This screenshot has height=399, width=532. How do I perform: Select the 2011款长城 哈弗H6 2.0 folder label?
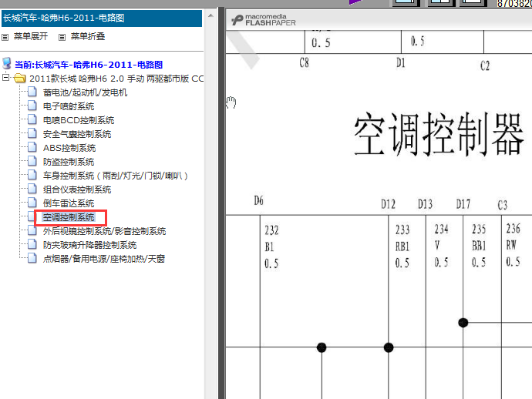116,79
